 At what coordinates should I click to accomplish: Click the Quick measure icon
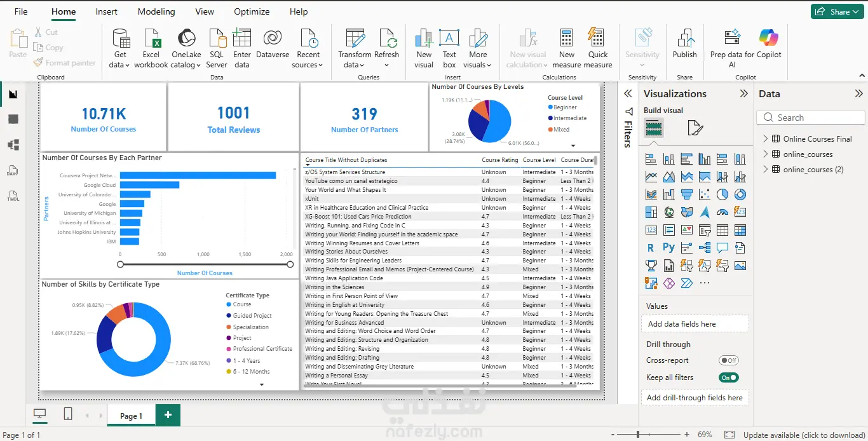(x=597, y=39)
